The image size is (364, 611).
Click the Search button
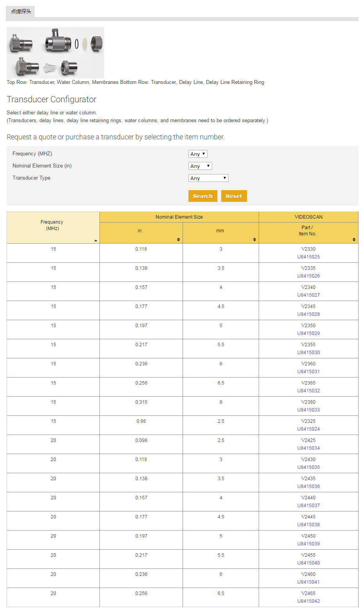click(203, 196)
